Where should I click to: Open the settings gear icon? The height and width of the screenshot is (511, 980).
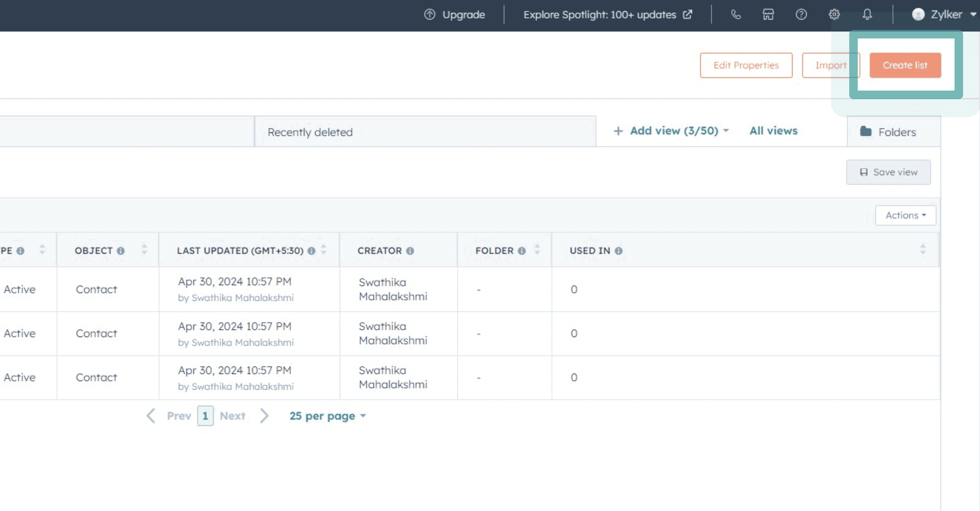point(834,14)
